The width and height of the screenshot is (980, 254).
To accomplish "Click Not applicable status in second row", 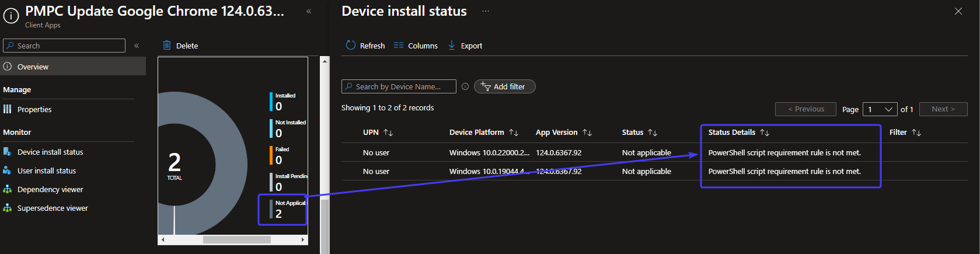I will click(646, 171).
